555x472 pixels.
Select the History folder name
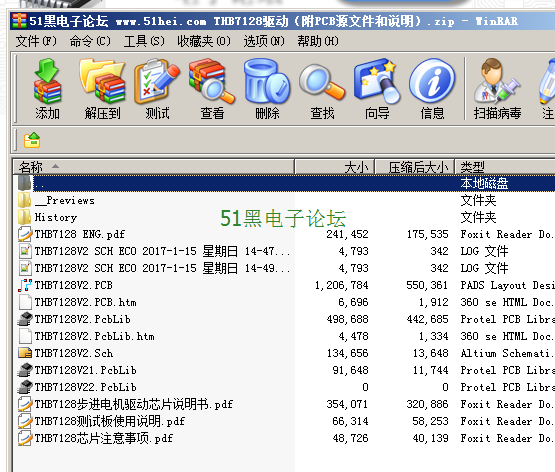pos(56,217)
